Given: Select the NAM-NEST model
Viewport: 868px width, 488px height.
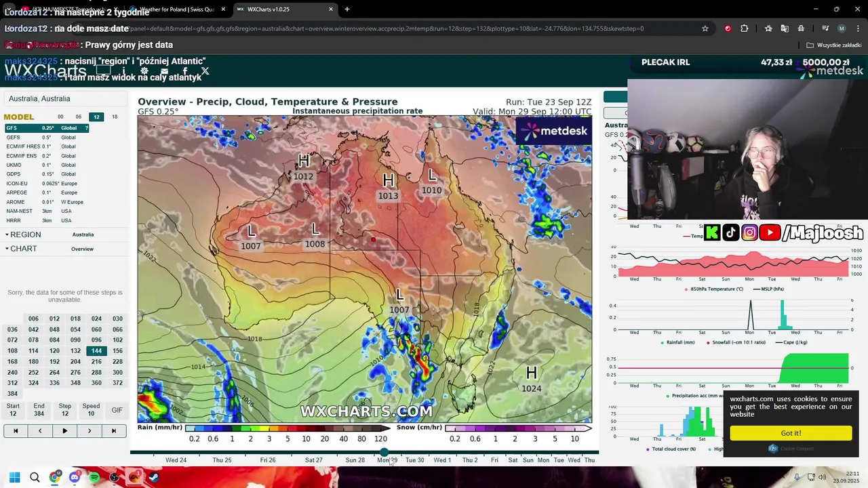Looking at the screenshot, I should [x=47, y=211].
